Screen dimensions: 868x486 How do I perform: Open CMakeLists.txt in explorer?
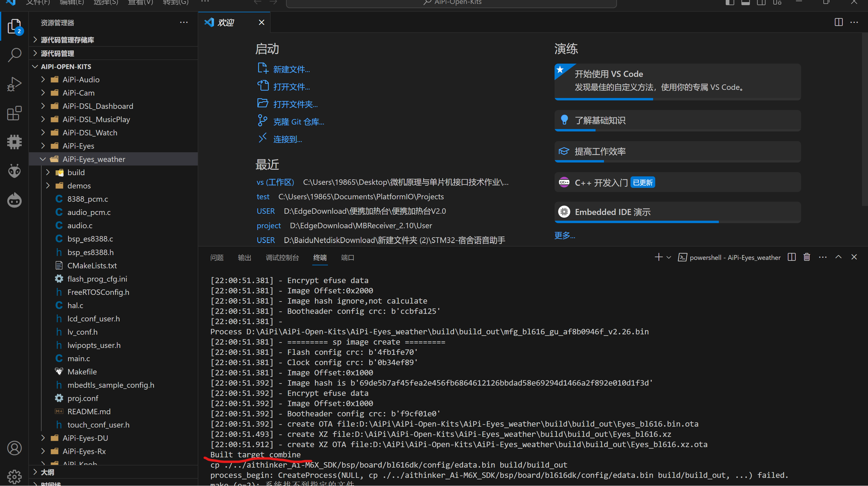[x=113, y=266]
